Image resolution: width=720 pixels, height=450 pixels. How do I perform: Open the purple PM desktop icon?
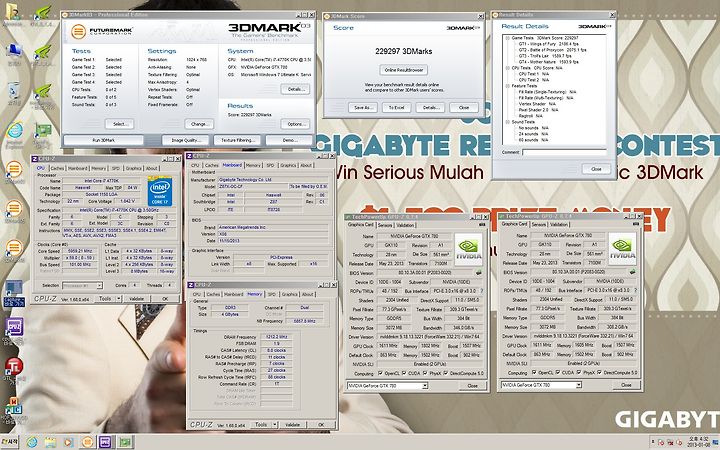(x=14, y=327)
